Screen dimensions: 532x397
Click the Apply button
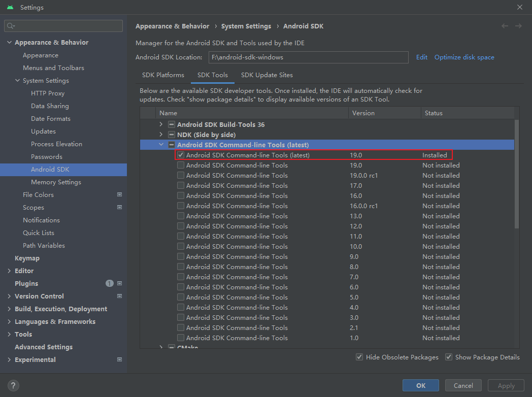pyautogui.click(x=506, y=385)
